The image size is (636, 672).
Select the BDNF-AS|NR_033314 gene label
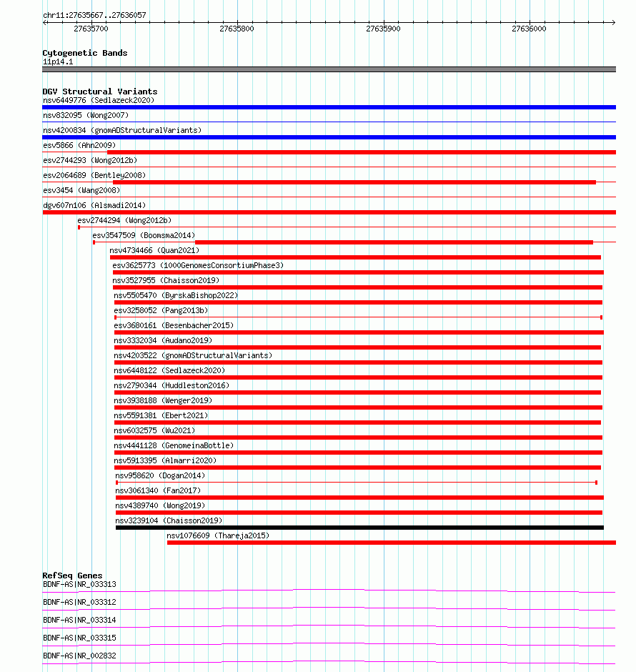[79, 620]
